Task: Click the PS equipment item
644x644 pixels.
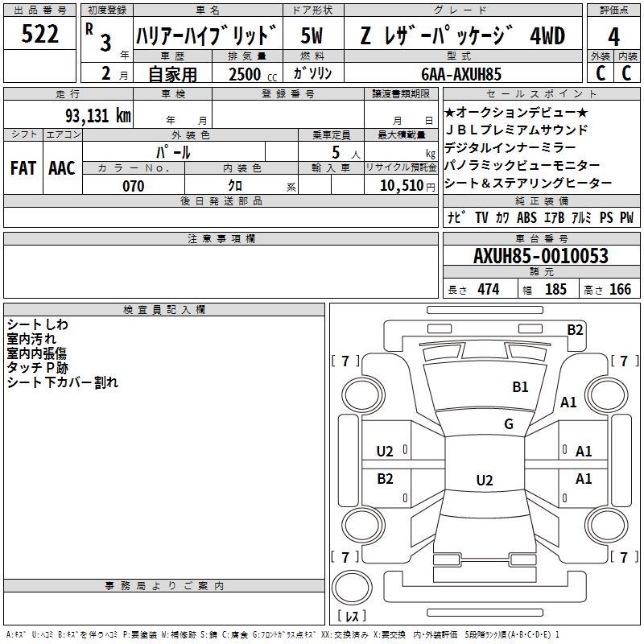Action: pyautogui.click(x=606, y=217)
